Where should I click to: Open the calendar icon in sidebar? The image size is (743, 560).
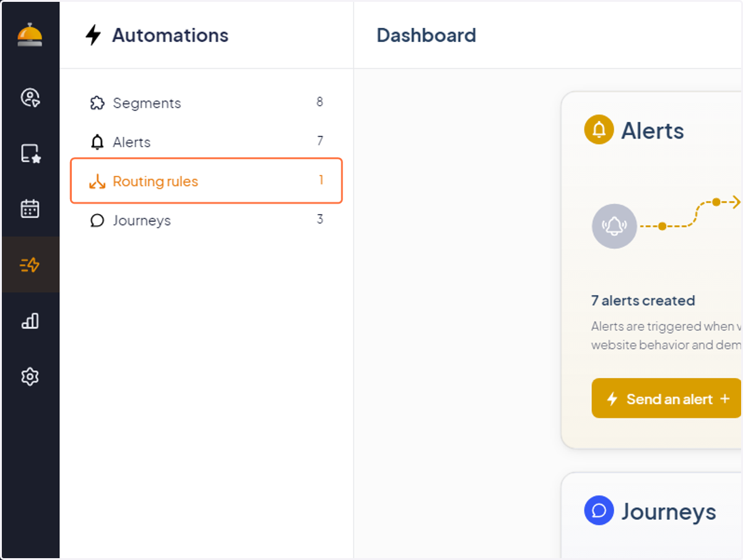30,209
